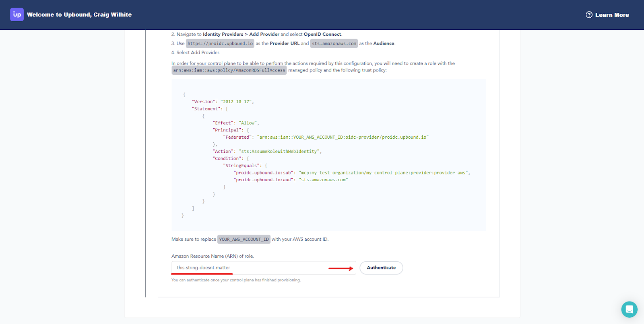Focus the Amazon Resource Name input field
The image size is (644, 324).
pos(264,268)
